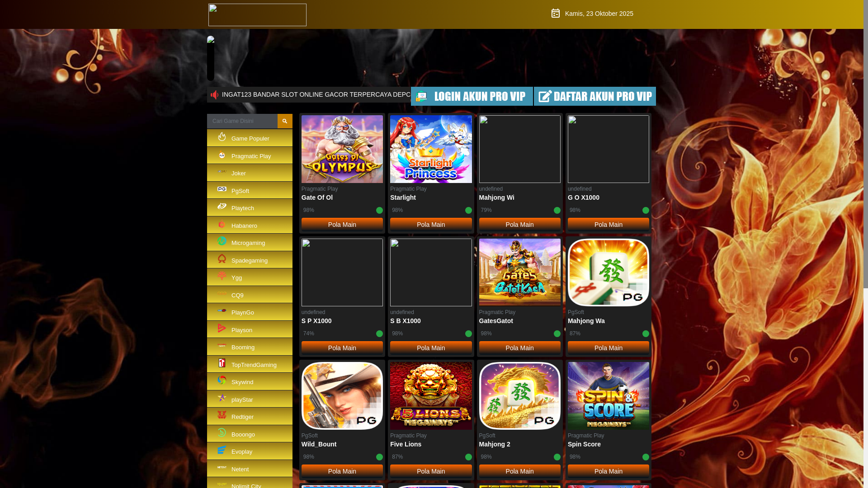Click the Cari Game Disini search field

click(242, 121)
